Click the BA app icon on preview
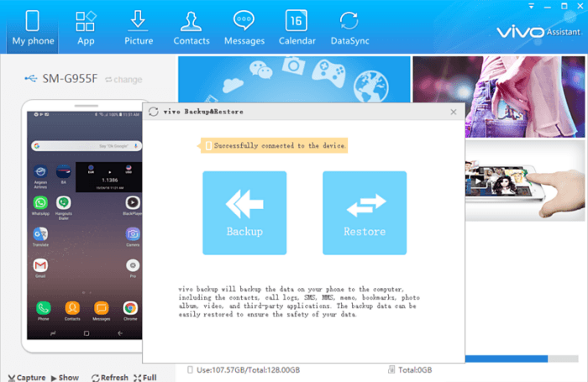588x382 pixels. click(x=63, y=172)
